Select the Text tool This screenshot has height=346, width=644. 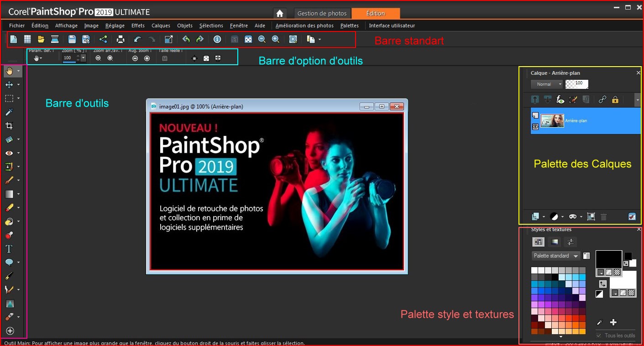pos(9,249)
